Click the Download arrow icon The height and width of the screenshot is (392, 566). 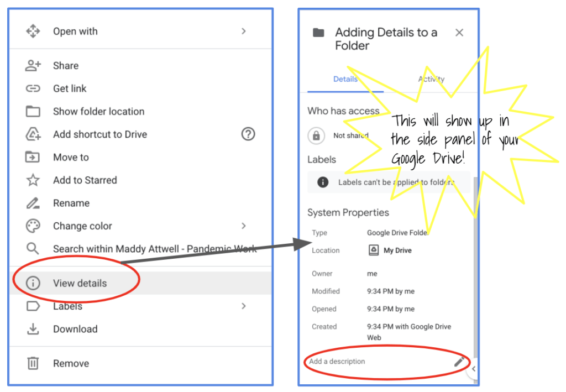33,329
